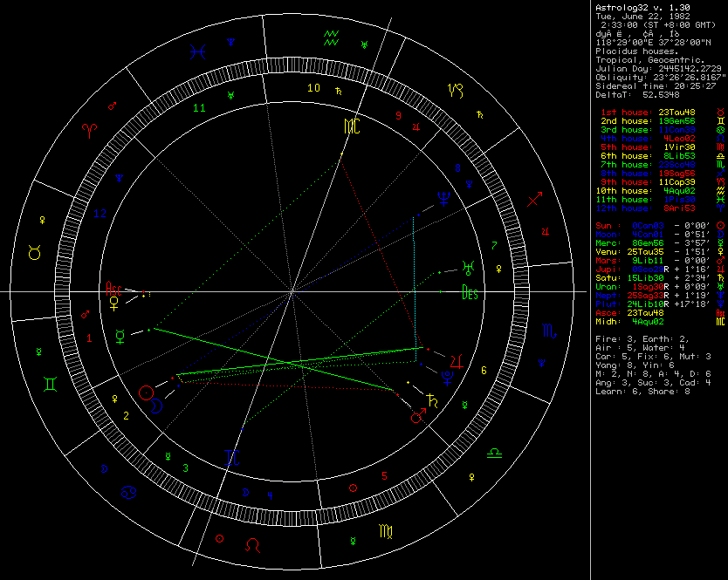The width and height of the screenshot is (728, 580).
Task: Click the green house number 10 in wheel
Action: (313, 88)
